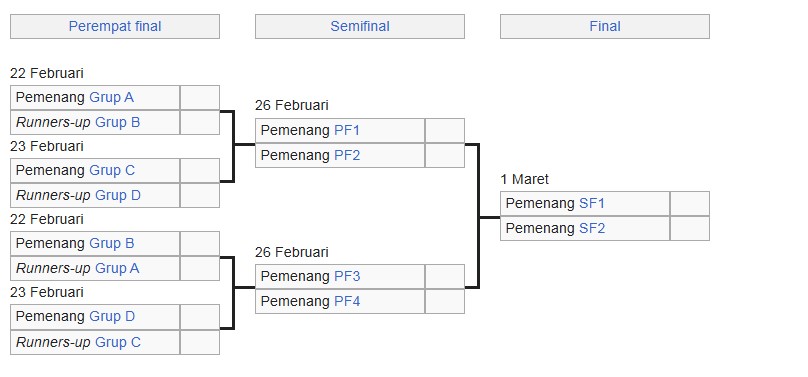Open the Perempat final header link
The image size is (808, 377).
(115, 26)
